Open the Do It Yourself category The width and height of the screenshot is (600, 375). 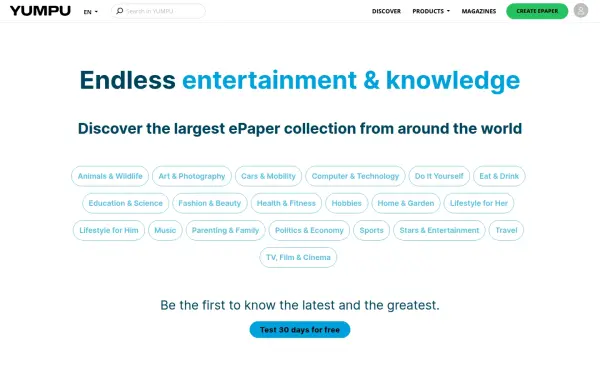[x=439, y=176]
